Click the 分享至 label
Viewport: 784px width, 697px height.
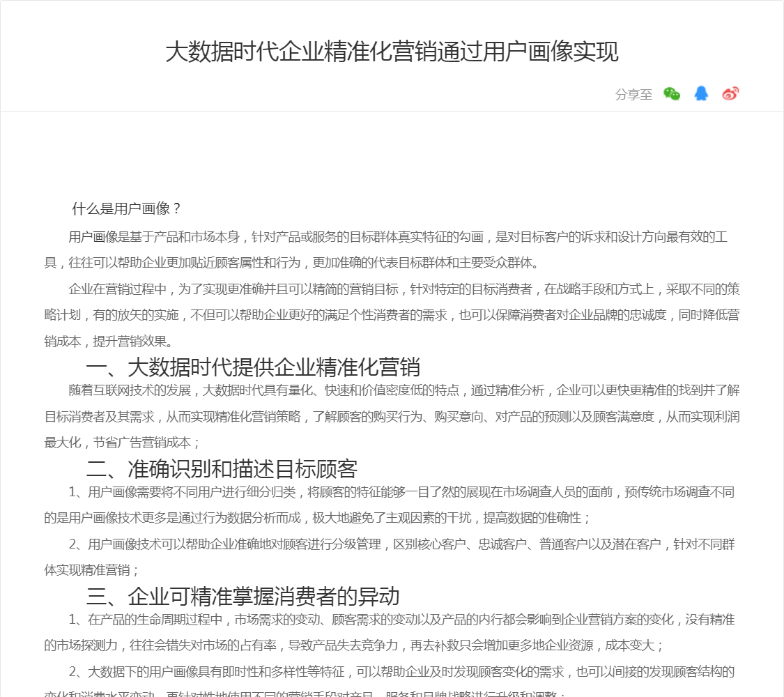coord(633,95)
